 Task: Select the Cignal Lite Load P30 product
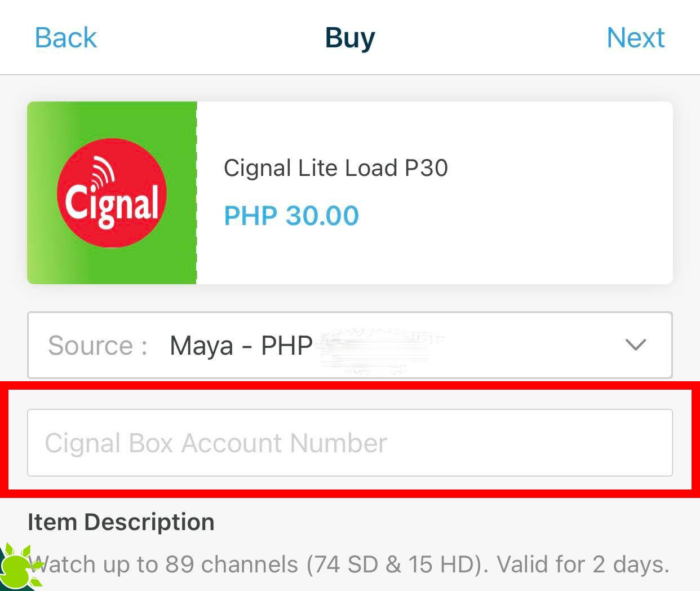point(335,167)
